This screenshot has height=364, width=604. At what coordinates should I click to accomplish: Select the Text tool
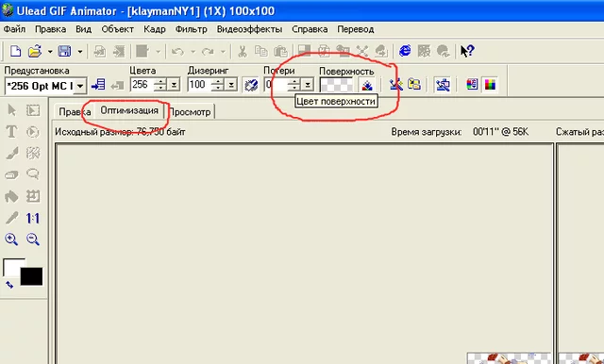point(11,132)
